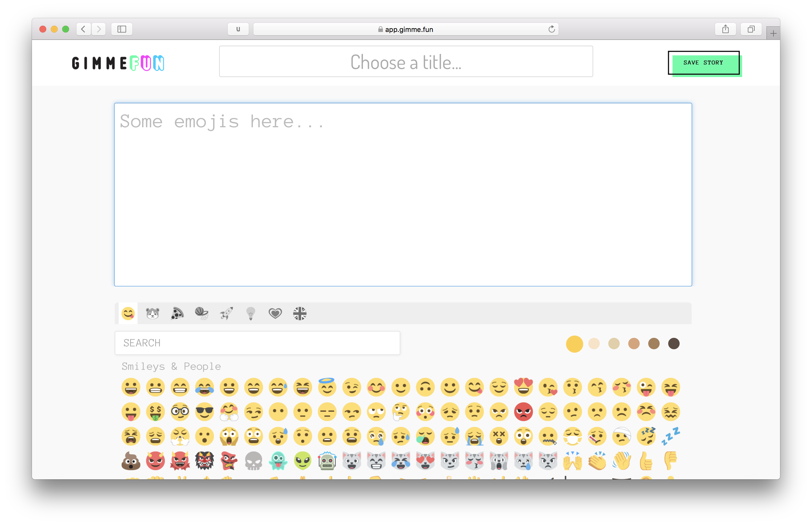This screenshot has height=525, width=812.
Task: Open the heart symbols category
Action: [x=275, y=313]
